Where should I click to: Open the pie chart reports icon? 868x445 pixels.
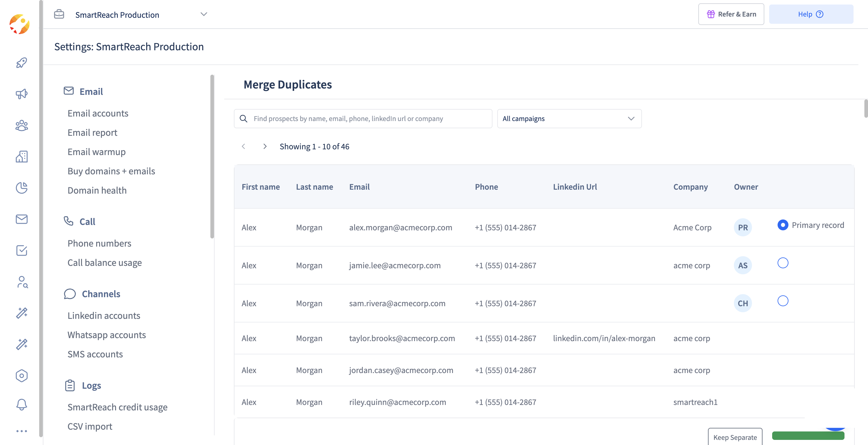[22, 188]
